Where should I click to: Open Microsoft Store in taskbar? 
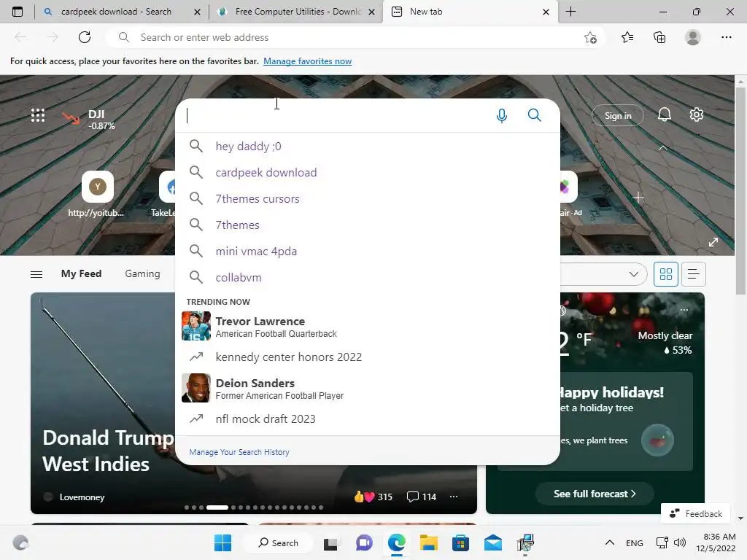[x=461, y=542]
